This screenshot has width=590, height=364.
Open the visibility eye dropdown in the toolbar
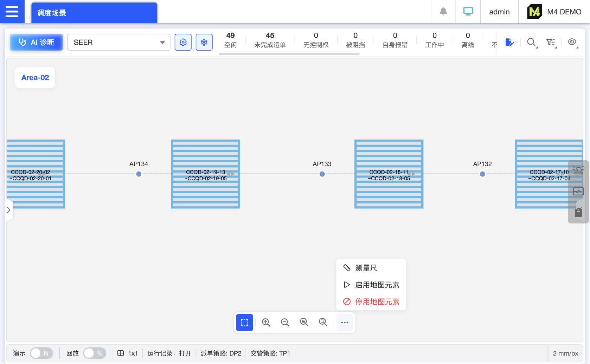572,42
